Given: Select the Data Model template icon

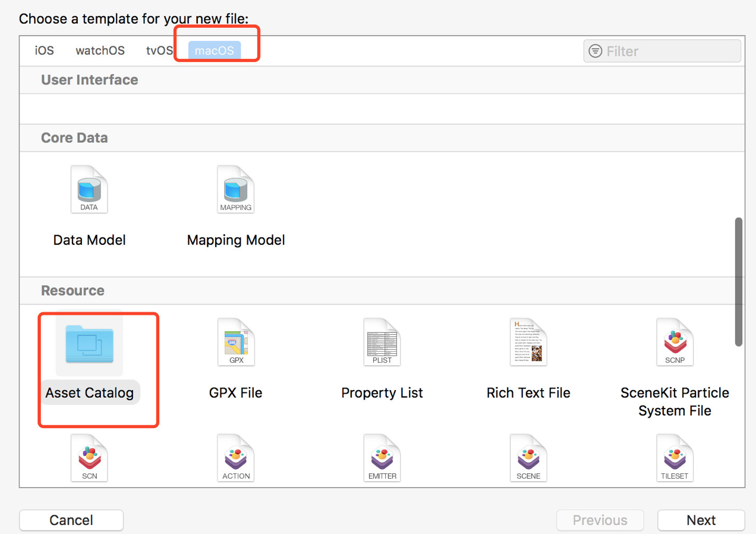Looking at the screenshot, I should pos(89,190).
